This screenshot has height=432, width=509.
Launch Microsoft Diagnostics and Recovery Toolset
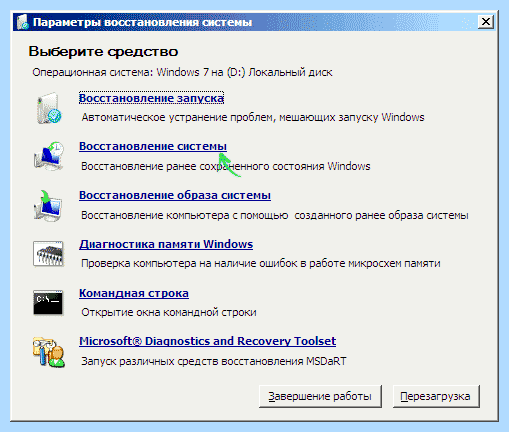tap(207, 341)
